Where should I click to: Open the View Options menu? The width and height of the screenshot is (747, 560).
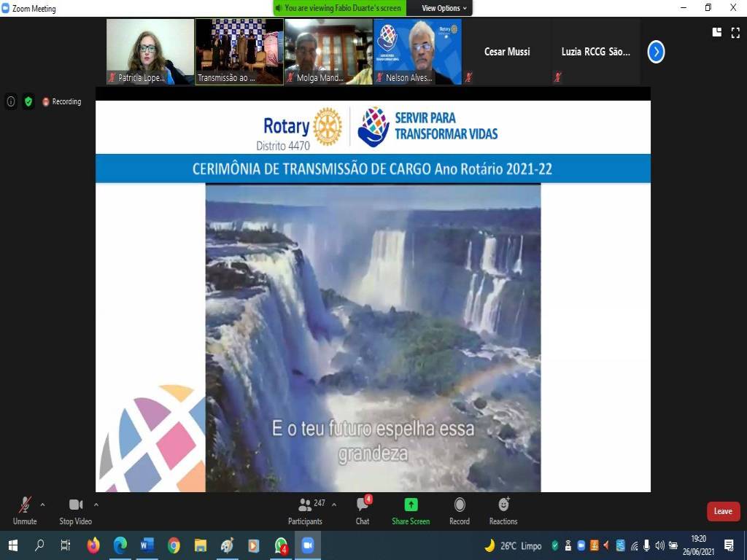445,8
